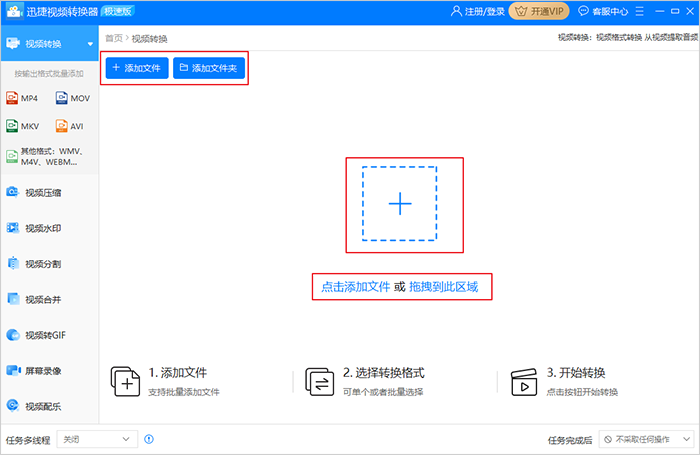The width and height of the screenshot is (700, 455).
Task: Click the 极速版 badge
Action: (118, 11)
